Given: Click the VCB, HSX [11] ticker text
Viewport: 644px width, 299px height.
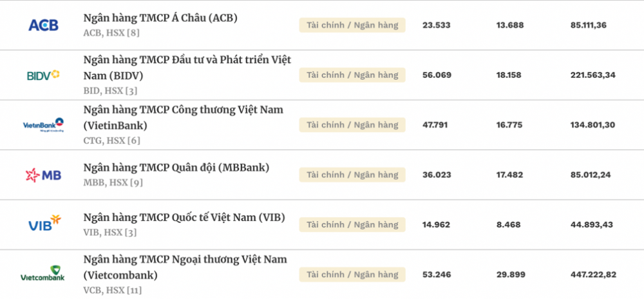Looking at the screenshot, I should (x=113, y=291).
